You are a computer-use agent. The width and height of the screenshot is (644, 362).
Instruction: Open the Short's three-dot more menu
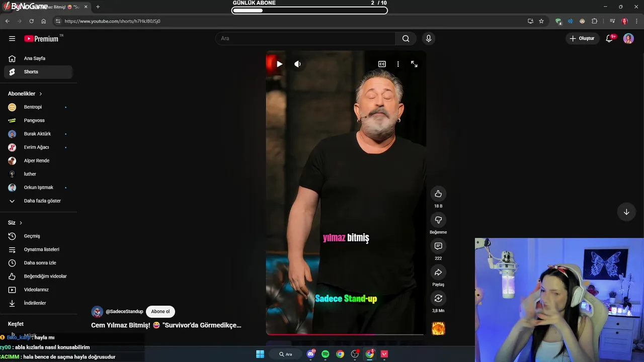pos(398,64)
